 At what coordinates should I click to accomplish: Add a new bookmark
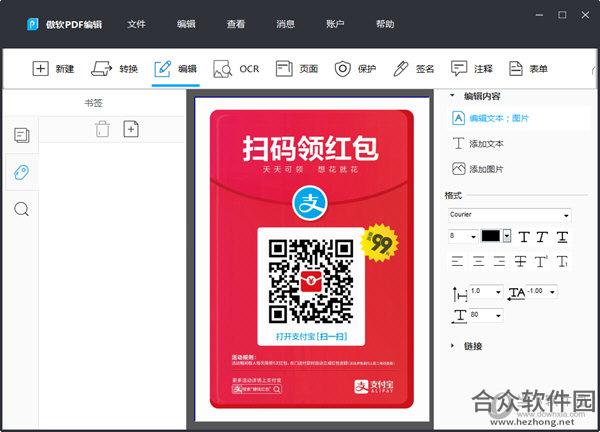pyautogui.click(x=131, y=129)
